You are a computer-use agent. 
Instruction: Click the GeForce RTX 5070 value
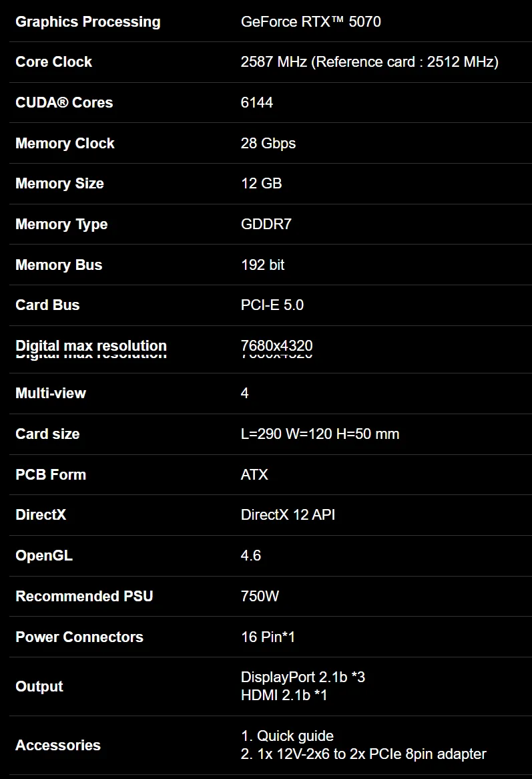[310, 22]
